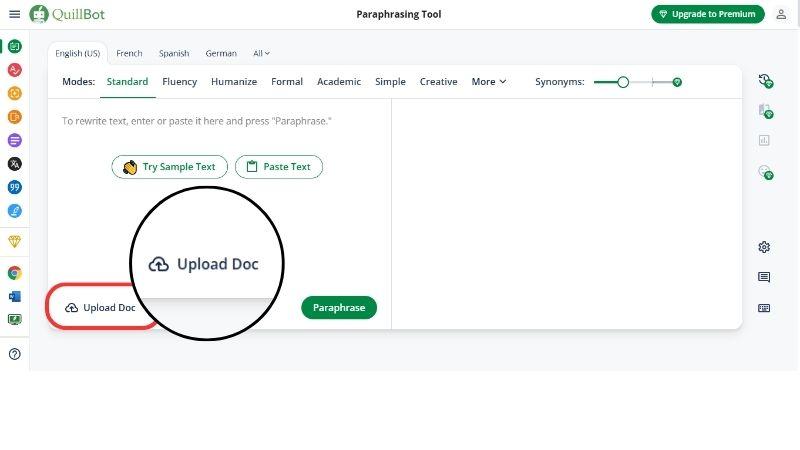Expand the More modes dropdown

click(489, 82)
